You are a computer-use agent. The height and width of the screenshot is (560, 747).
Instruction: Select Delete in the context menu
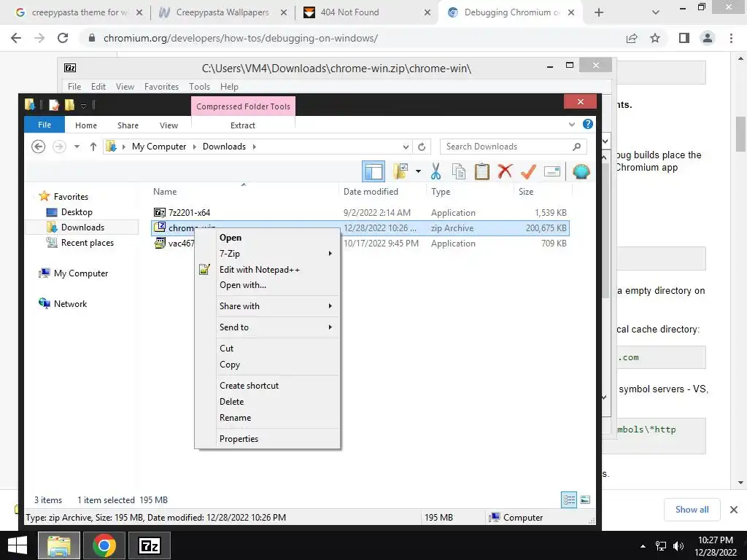(268, 402)
